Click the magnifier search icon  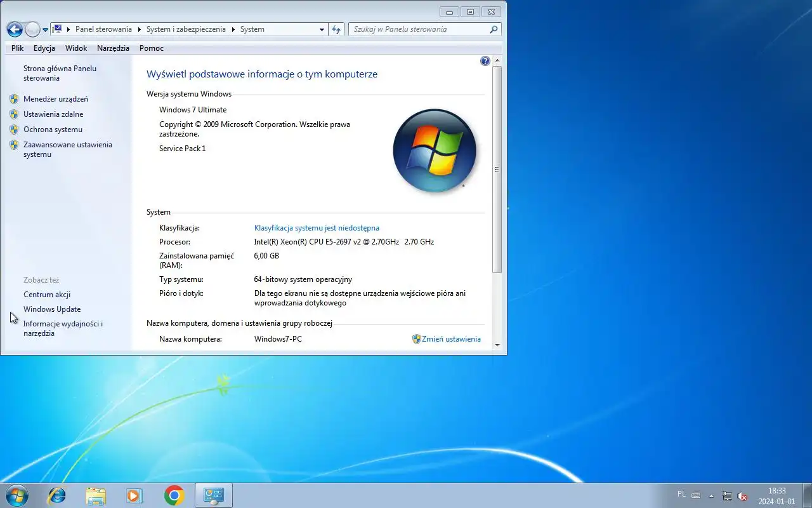pos(494,29)
